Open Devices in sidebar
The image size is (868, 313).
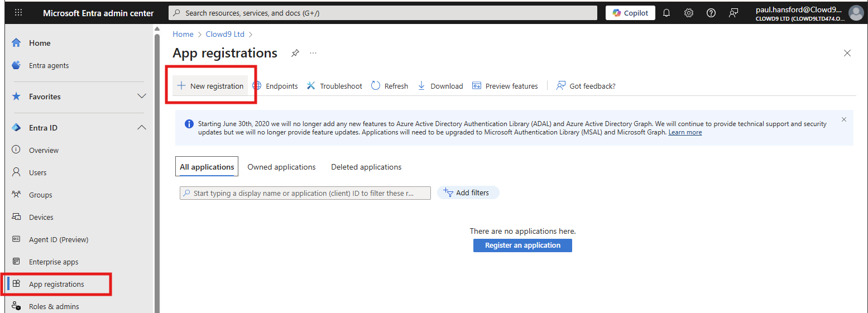pos(41,217)
